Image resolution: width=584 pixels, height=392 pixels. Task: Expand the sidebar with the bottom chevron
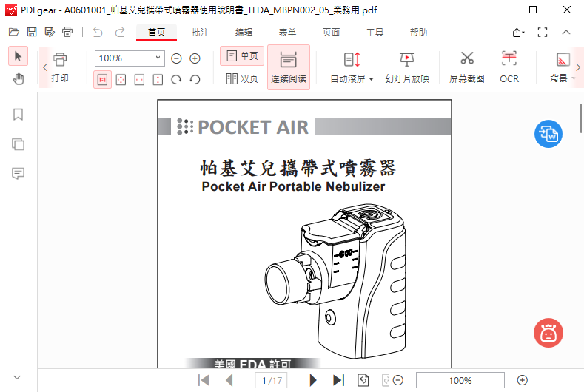coord(17,377)
